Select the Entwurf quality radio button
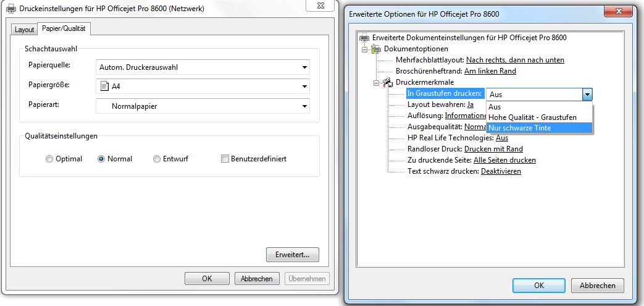This screenshot has height=306, width=644. 156,159
